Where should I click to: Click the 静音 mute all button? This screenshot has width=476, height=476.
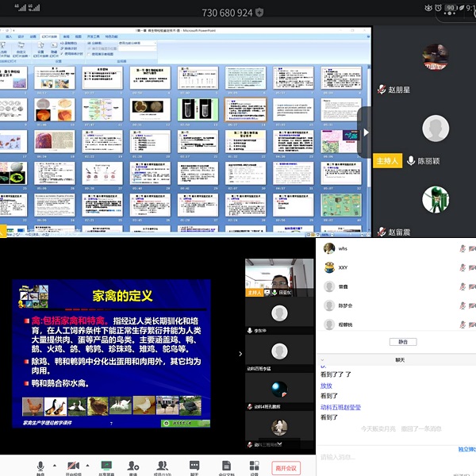(402, 342)
